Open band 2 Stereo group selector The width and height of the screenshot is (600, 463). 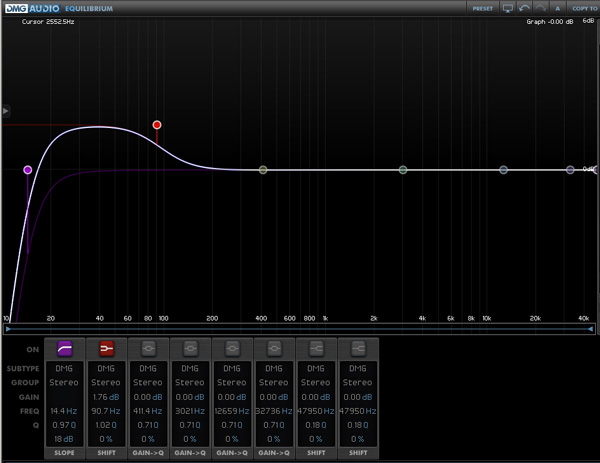[106, 383]
